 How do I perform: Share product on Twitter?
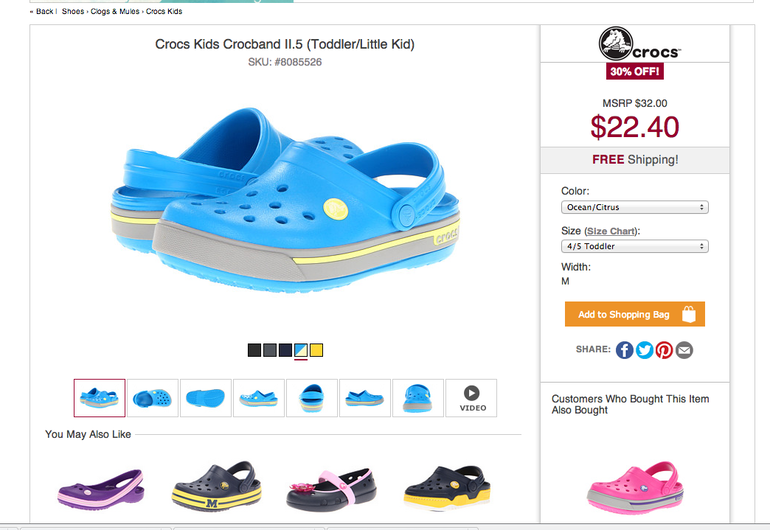[x=644, y=350]
